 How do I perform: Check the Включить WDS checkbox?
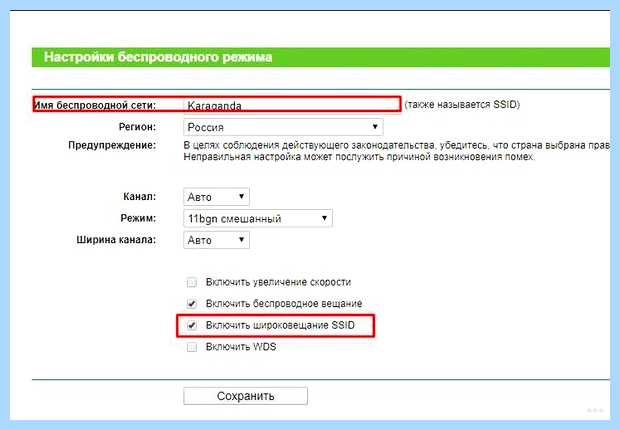pyautogui.click(x=192, y=347)
